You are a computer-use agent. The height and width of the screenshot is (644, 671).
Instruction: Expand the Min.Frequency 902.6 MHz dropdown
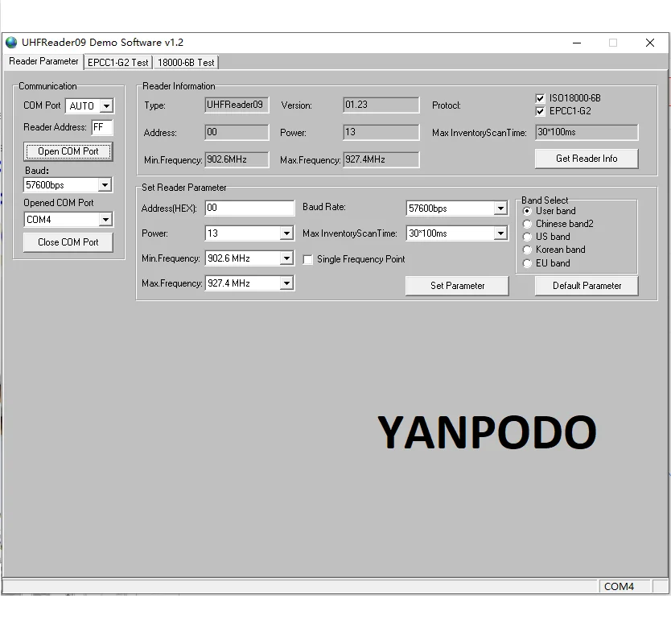coord(286,258)
